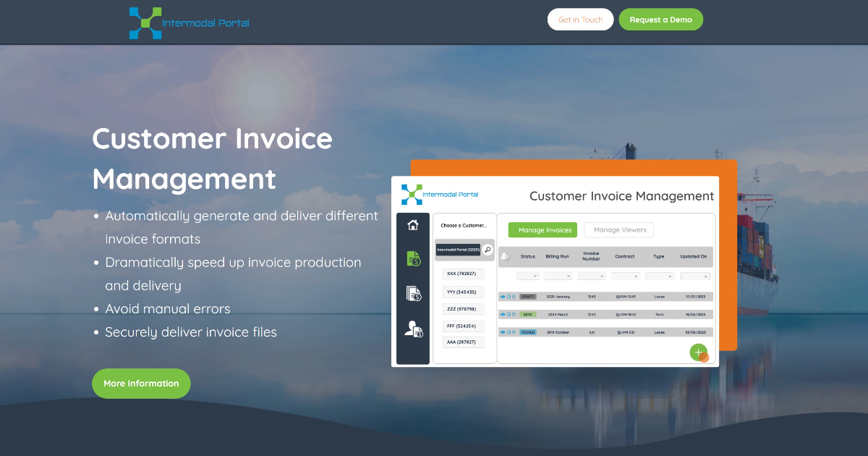Open the Status column filter dropdown
The width and height of the screenshot is (868, 456).
[x=527, y=276]
